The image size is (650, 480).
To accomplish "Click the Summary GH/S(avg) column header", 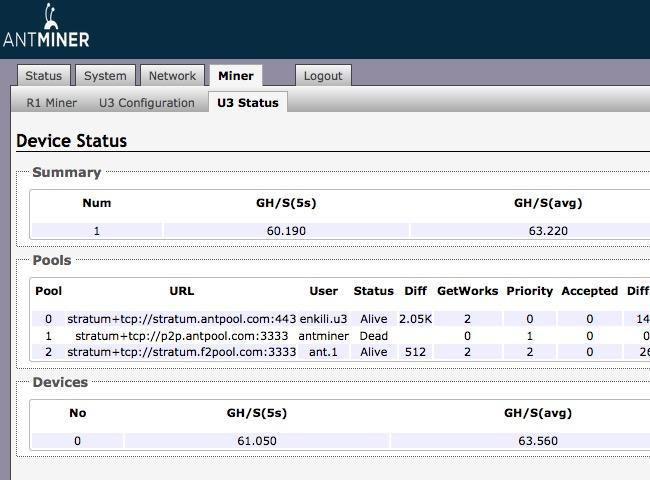I will coord(548,203).
